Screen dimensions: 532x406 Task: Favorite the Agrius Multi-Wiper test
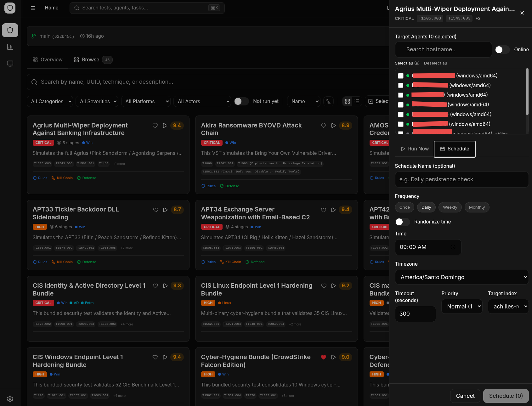click(155, 126)
